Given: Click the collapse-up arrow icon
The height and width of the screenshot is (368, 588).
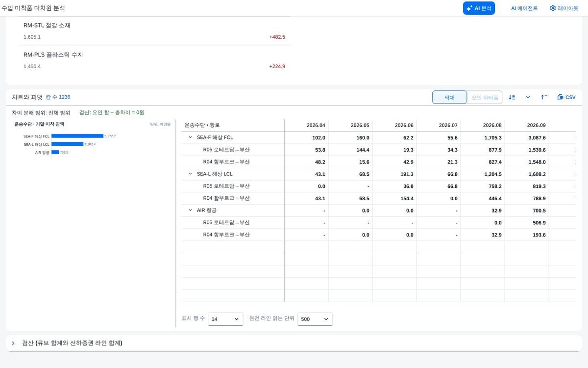Looking at the screenshot, I should pos(544,97).
